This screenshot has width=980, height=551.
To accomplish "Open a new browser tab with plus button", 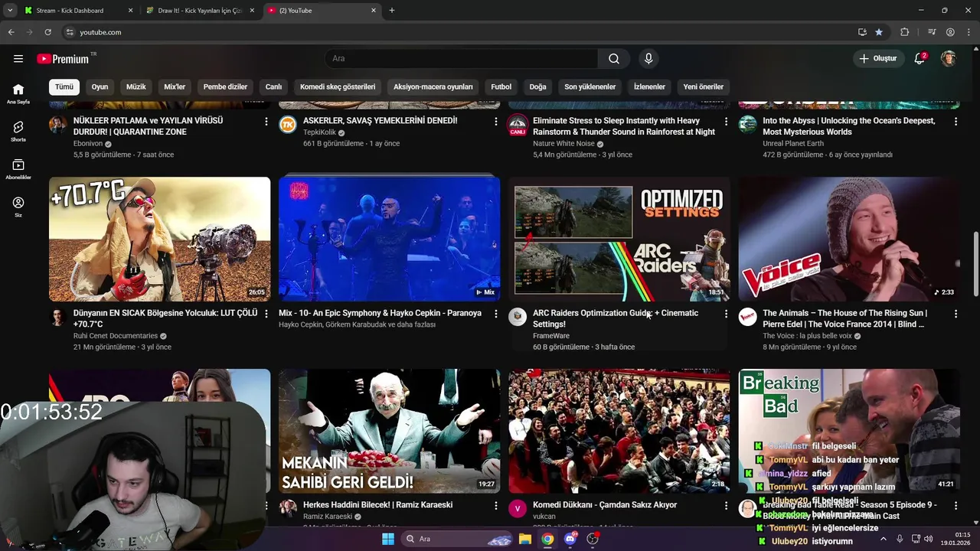I will click(x=392, y=11).
